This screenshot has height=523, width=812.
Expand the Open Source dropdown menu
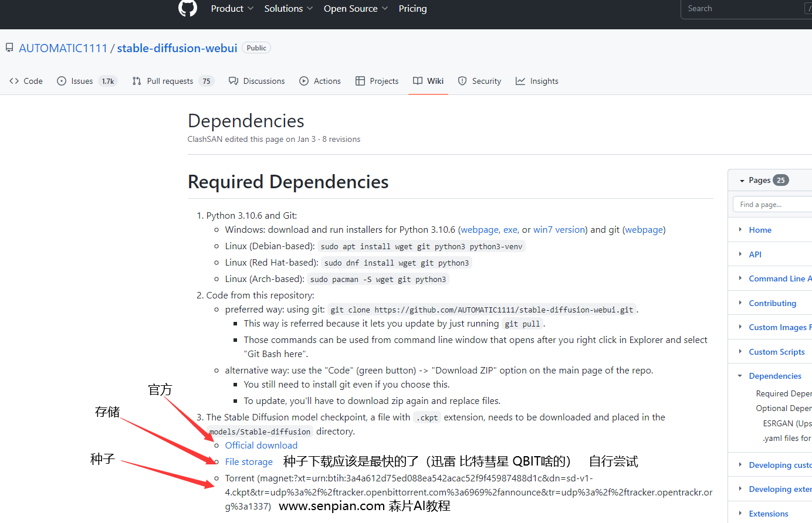(356, 9)
